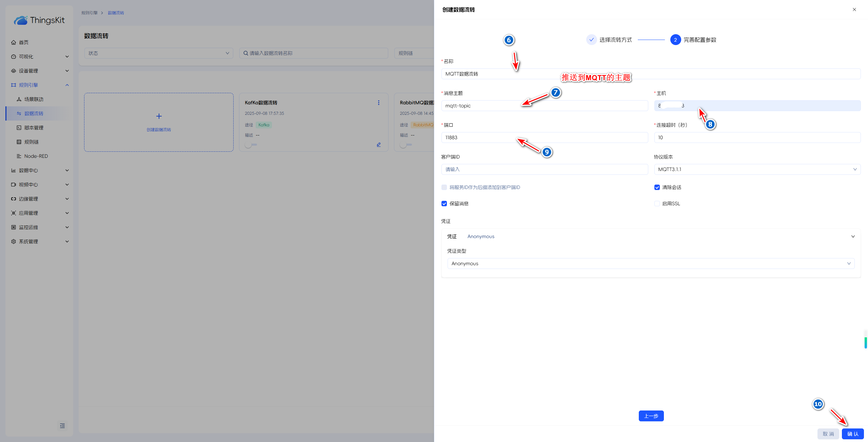
Task: Click the plus icon to create data flow
Action: [x=159, y=116]
